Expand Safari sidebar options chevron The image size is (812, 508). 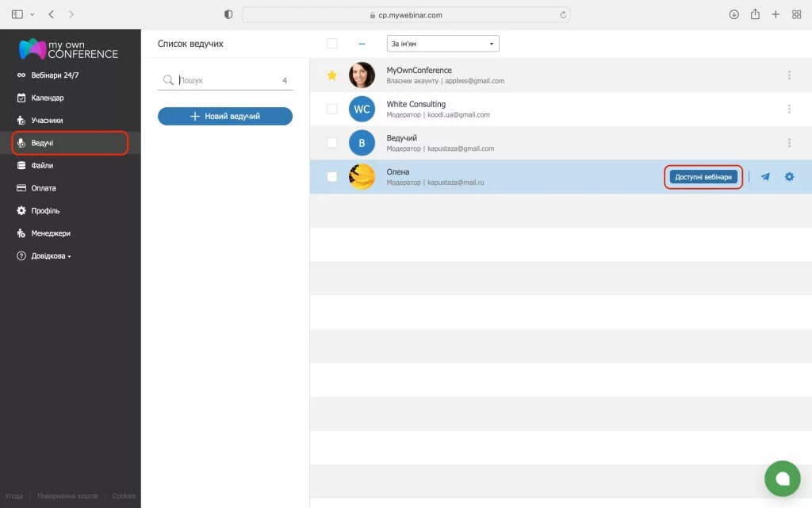click(33, 15)
